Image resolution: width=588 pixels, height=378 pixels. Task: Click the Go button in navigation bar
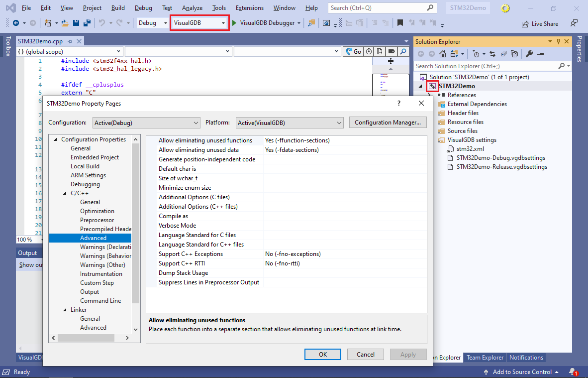[353, 51]
